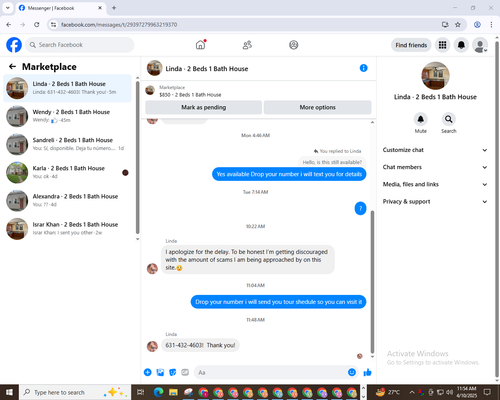
Task: Click the chat messages vertical scrollbar
Action: coord(372,282)
